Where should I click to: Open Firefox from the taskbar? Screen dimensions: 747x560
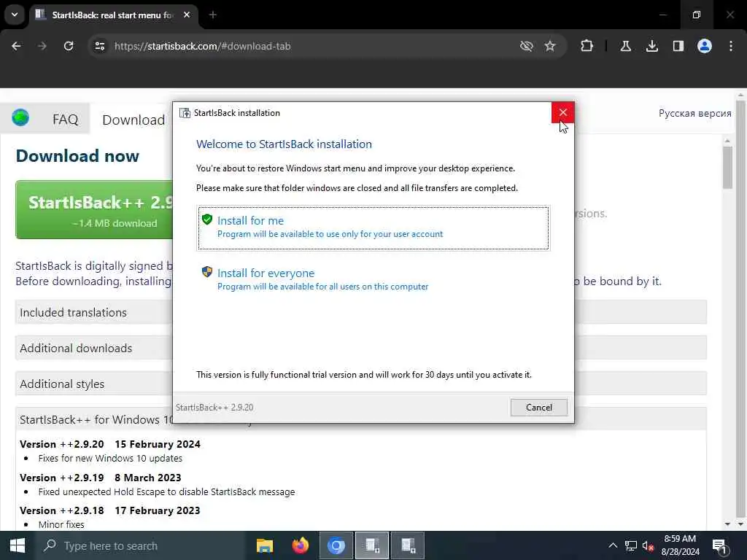click(300, 545)
